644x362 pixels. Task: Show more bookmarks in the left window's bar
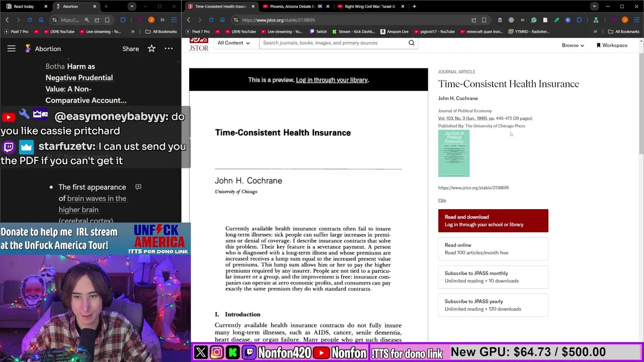click(x=133, y=32)
